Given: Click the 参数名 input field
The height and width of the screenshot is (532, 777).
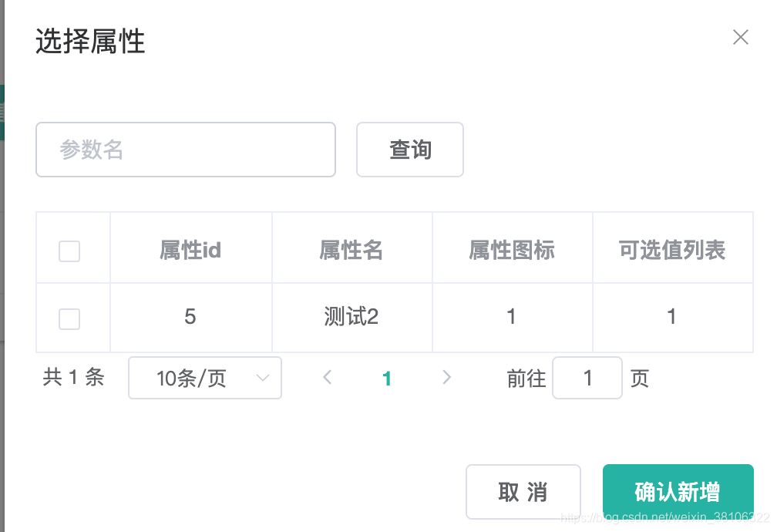Looking at the screenshot, I should coord(185,150).
